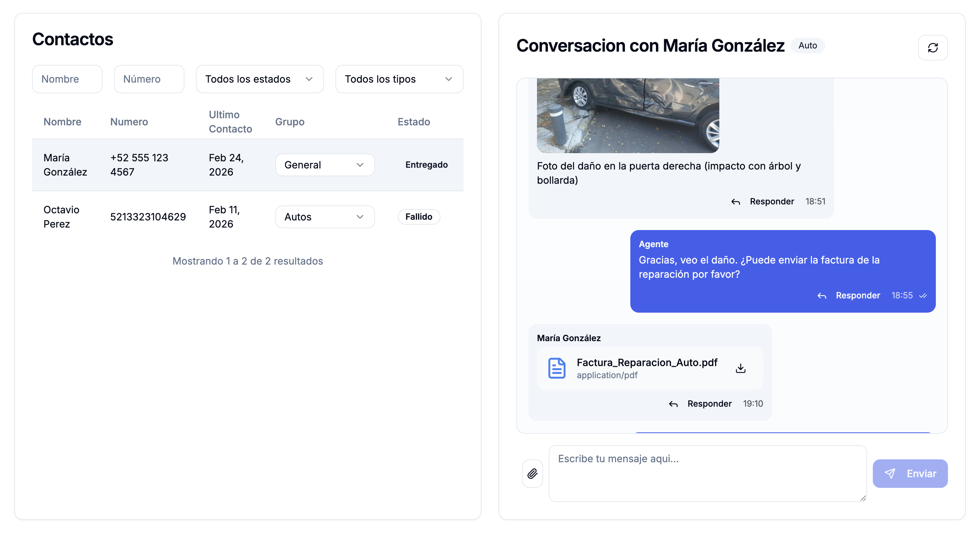Click the PDF document icon on María's file
The image size is (980, 537).
point(557,367)
